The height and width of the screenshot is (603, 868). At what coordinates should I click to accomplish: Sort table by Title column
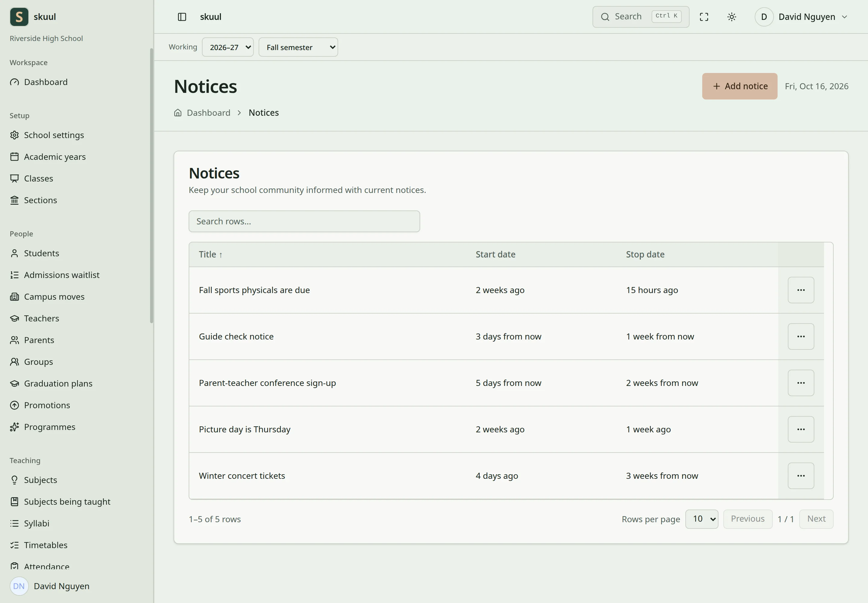[210, 254]
